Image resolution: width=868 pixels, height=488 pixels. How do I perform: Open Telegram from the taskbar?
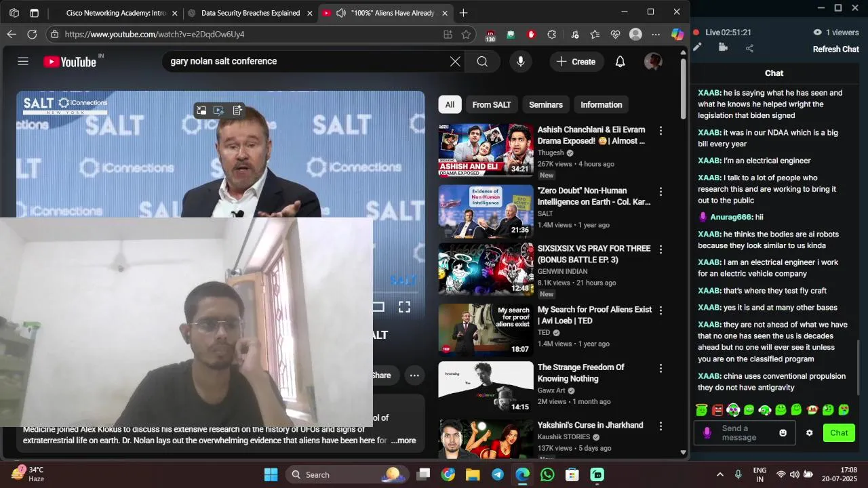(498, 474)
